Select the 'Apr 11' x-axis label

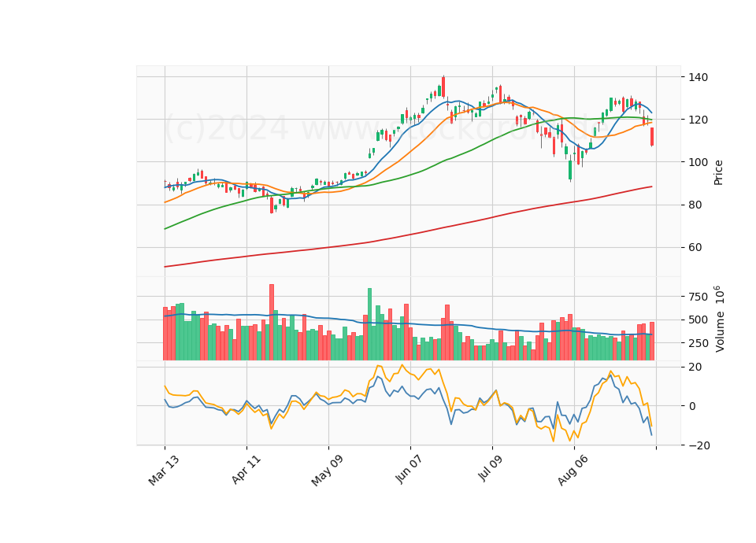246,469
